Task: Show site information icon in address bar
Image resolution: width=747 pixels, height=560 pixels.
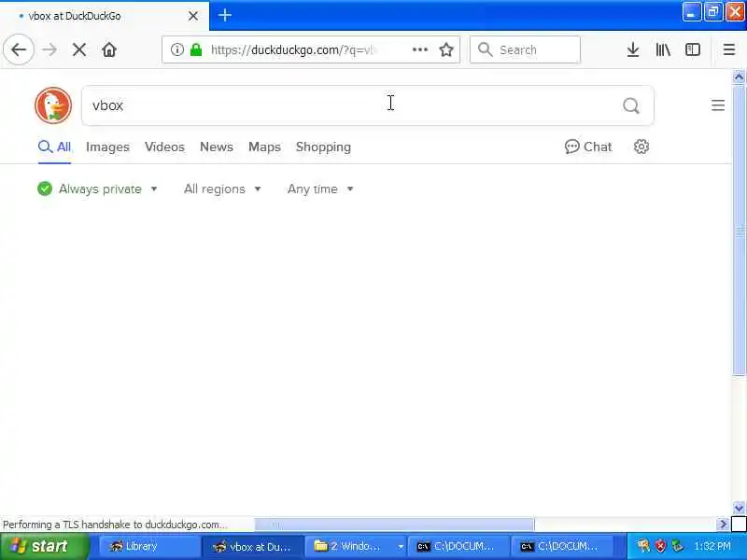Action: pyautogui.click(x=176, y=49)
